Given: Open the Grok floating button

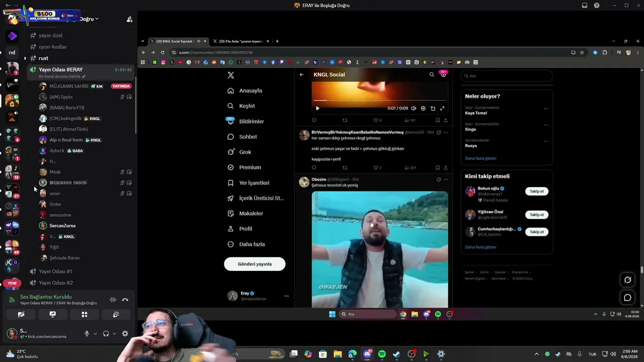Looking at the screenshot, I should (627, 280).
